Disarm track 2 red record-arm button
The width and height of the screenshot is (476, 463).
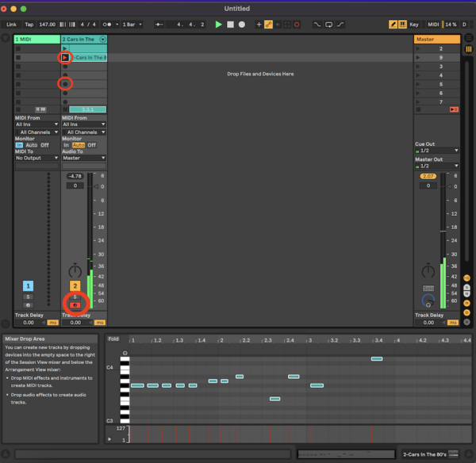(x=75, y=305)
